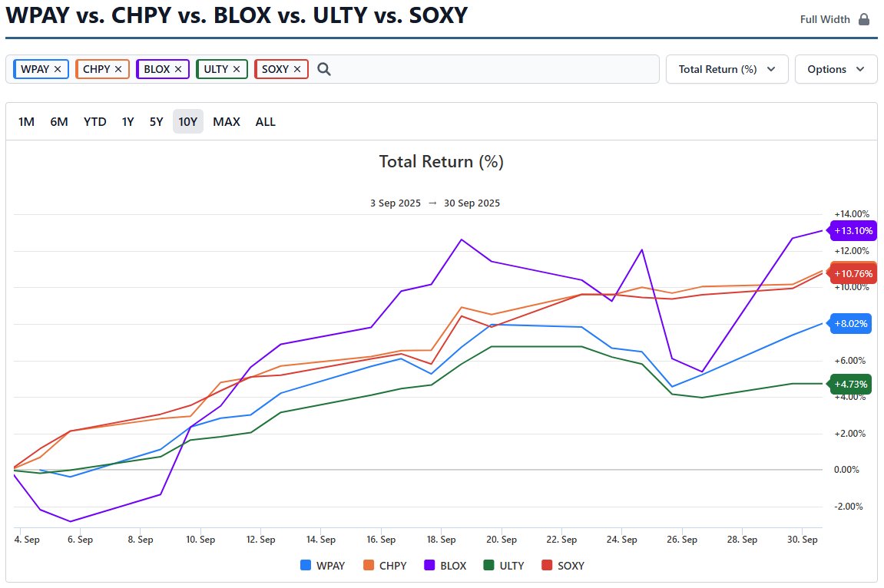
Task: Select the MAX range tab
Action: pyautogui.click(x=227, y=121)
